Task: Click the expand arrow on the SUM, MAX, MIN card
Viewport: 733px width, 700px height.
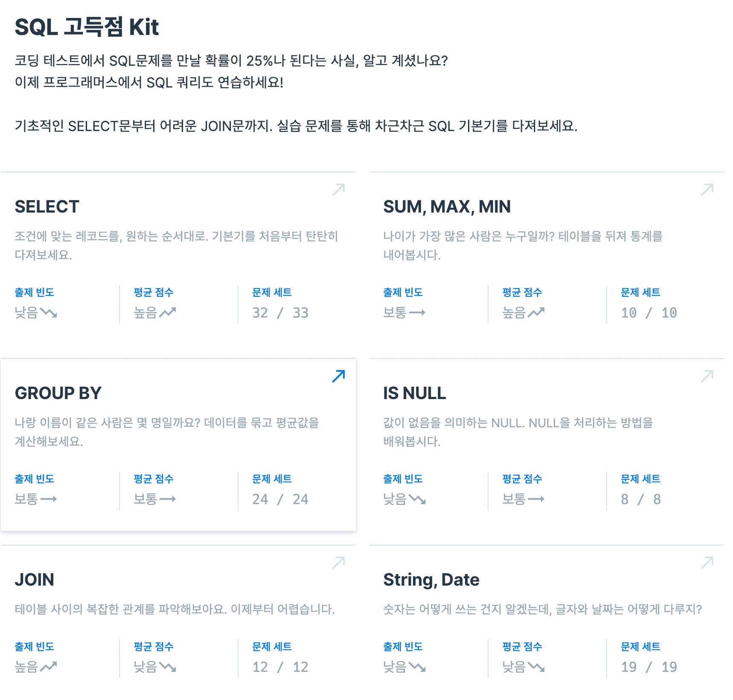Action: 707,189
